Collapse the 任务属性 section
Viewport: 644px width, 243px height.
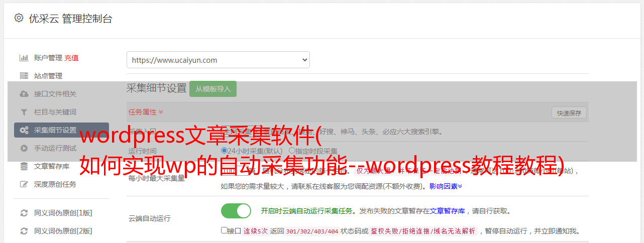(x=146, y=112)
